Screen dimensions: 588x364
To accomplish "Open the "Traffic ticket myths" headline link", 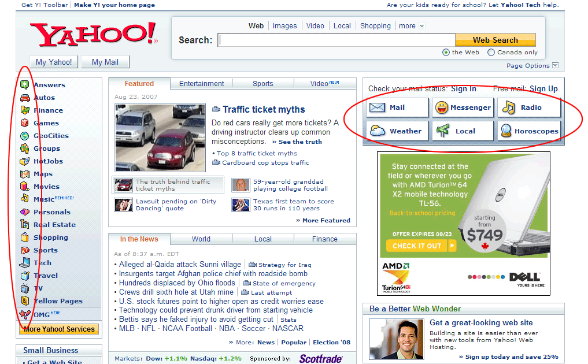I will [x=264, y=110].
